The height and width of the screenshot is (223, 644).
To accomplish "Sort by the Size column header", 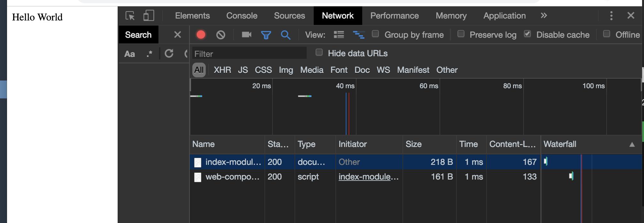I will tap(430, 144).
